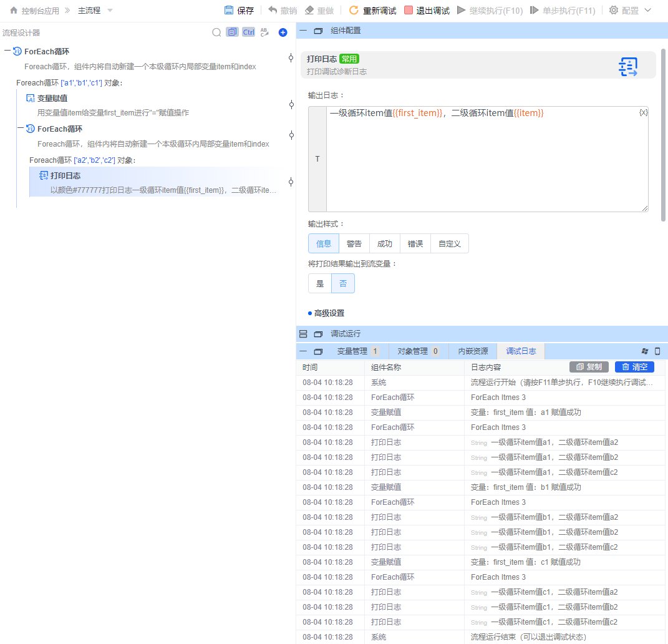The image size is (668, 644).
Task: Click 继续执行(F10) play button
Action: click(x=490, y=10)
